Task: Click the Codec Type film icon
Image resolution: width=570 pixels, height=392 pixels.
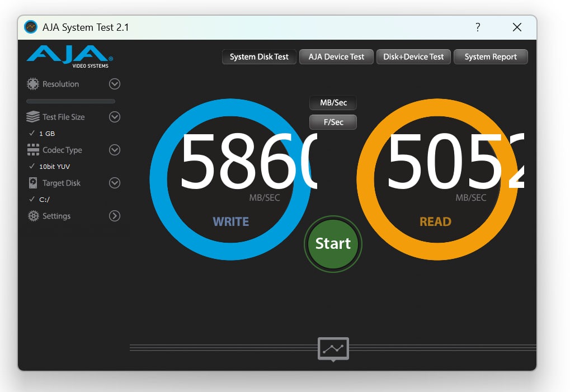Action: coord(32,150)
